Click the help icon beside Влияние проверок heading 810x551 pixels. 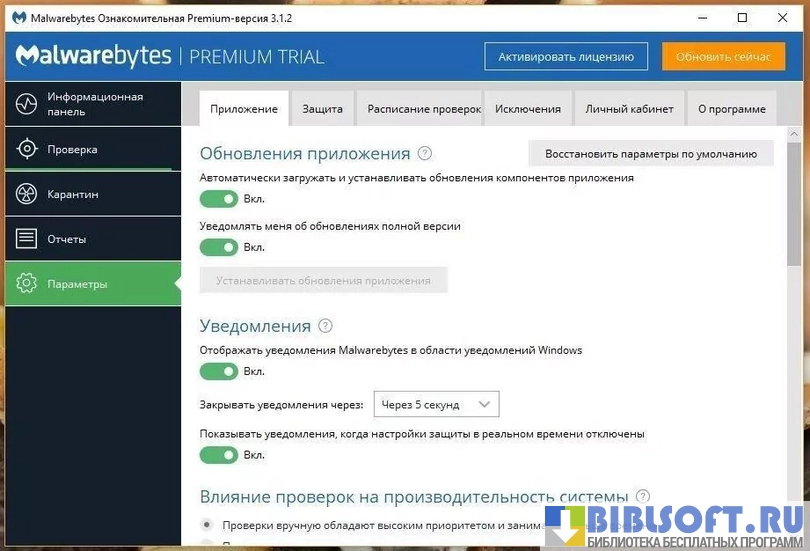[643, 496]
